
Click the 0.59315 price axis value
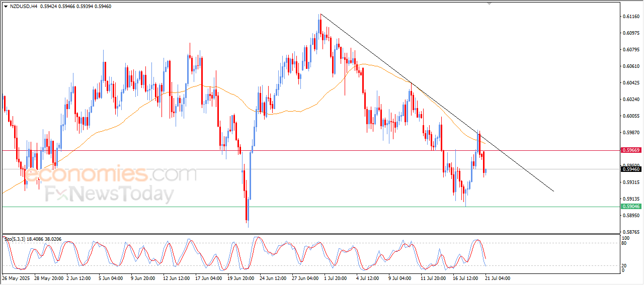[x=630, y=182]
